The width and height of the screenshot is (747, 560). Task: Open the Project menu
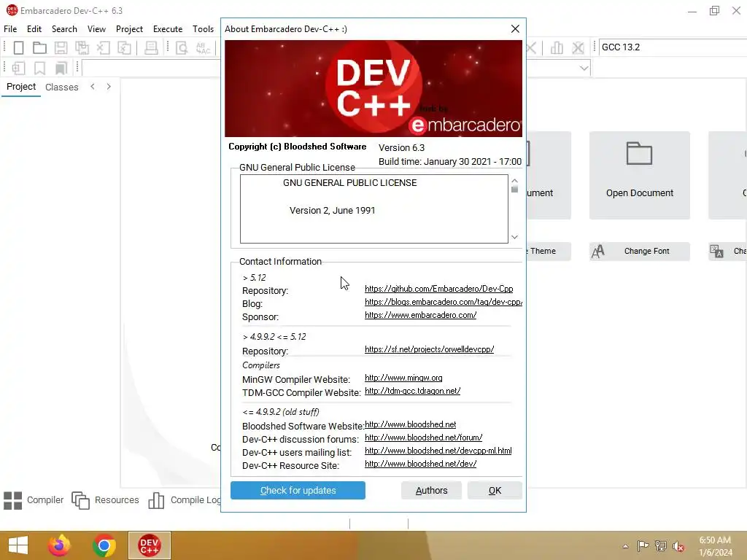point(129,29)
